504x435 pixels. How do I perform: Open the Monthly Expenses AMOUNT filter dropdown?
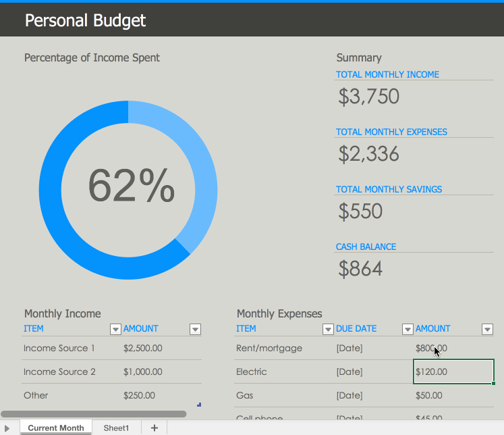coord(487,329)
